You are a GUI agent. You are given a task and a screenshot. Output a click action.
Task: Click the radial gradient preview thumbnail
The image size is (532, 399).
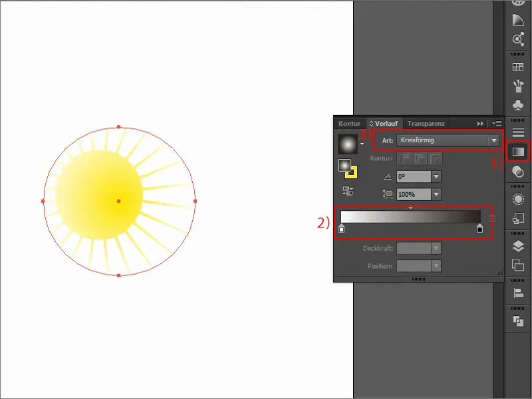click(x=348, y=144)
